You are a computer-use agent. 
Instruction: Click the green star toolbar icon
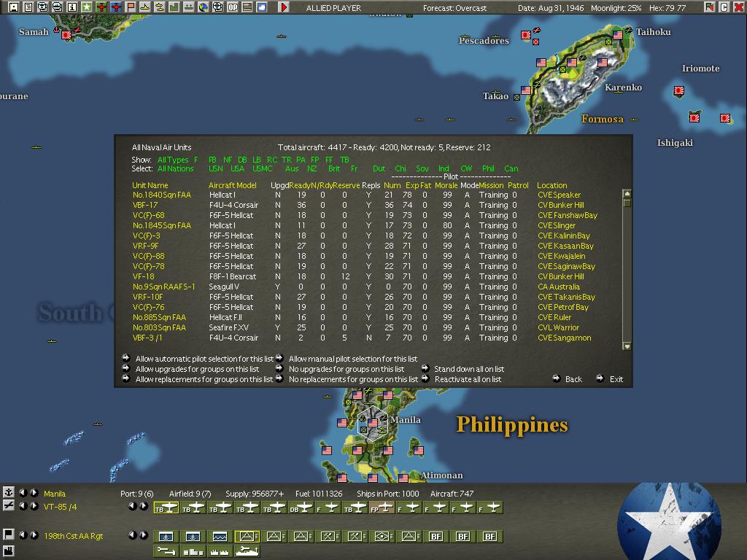pos(87,7)
